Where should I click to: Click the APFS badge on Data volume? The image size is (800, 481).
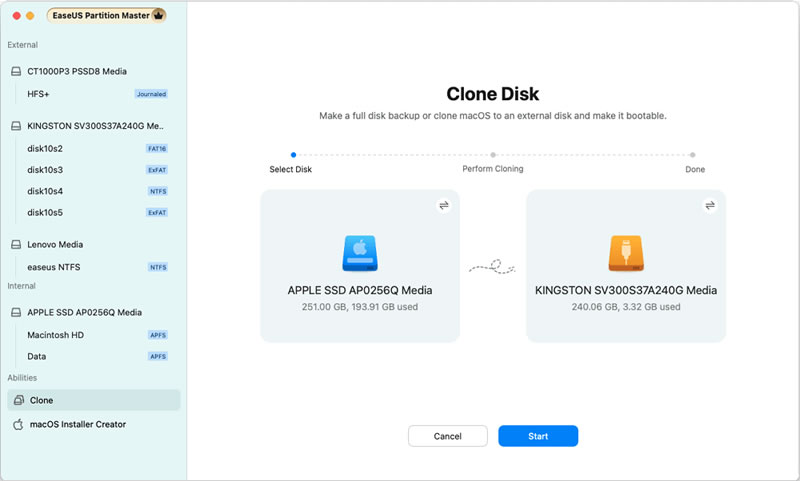(x=158, y=357)
